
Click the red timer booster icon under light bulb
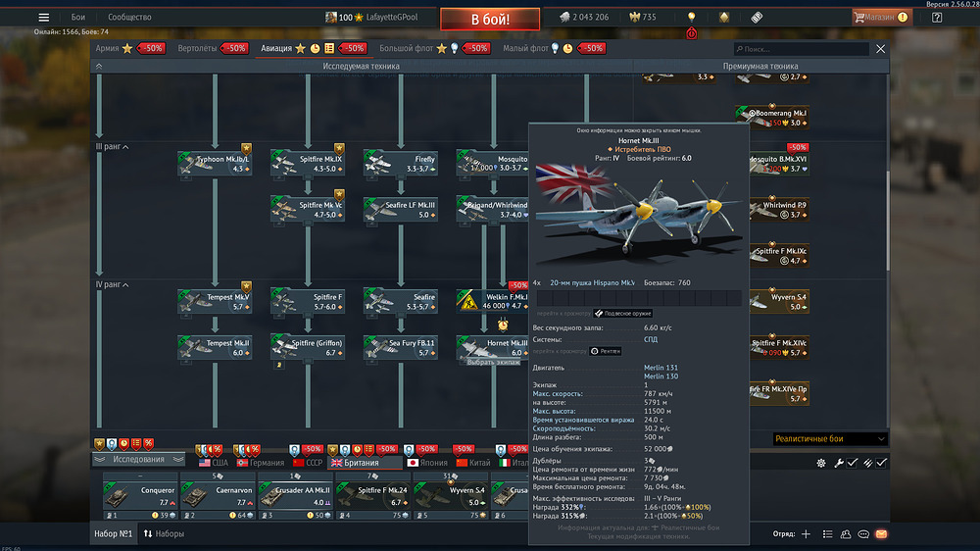[x=691, y=33]
